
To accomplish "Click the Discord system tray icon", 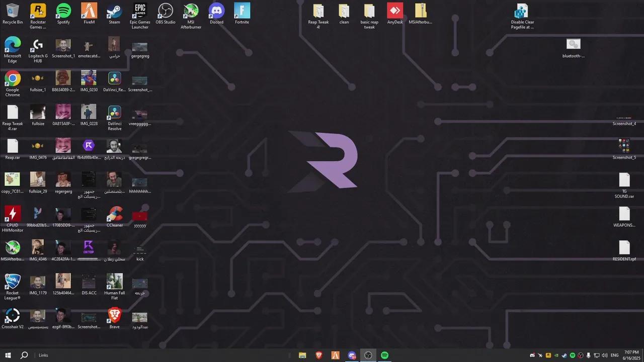I will pos(532,355).
